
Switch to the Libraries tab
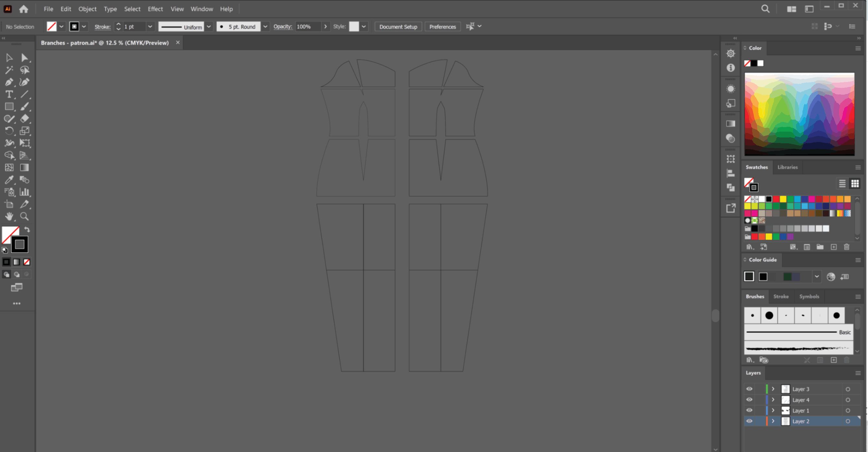click(x=788, y=167)
